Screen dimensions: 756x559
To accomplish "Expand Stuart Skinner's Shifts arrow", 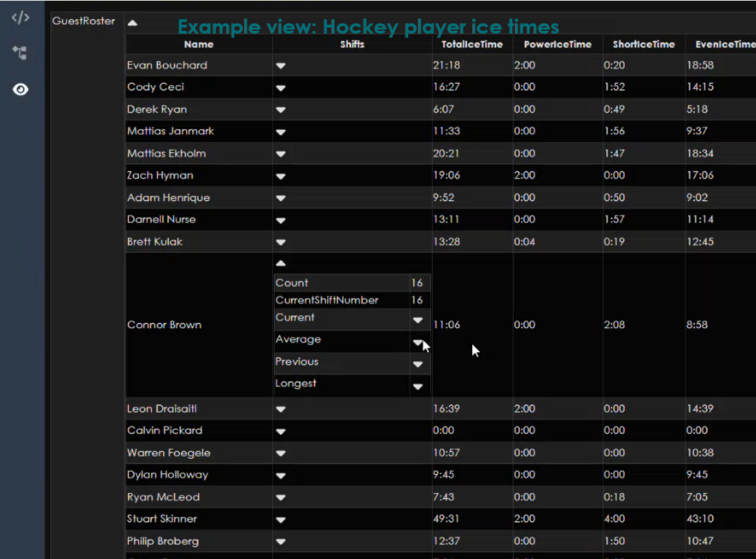I will (280, 520).
